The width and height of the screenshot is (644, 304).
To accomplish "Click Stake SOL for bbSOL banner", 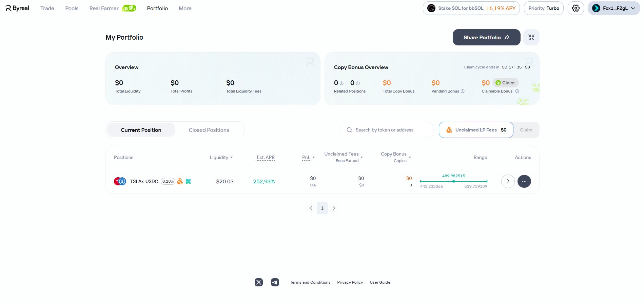I will [x=471, y=8].
